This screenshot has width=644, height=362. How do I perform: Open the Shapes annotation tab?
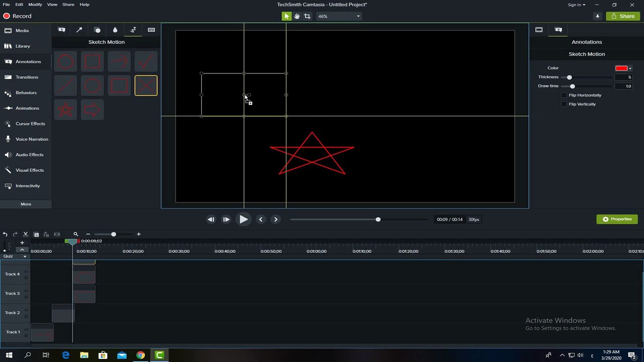pyautogui.click(x=98, y=30)
